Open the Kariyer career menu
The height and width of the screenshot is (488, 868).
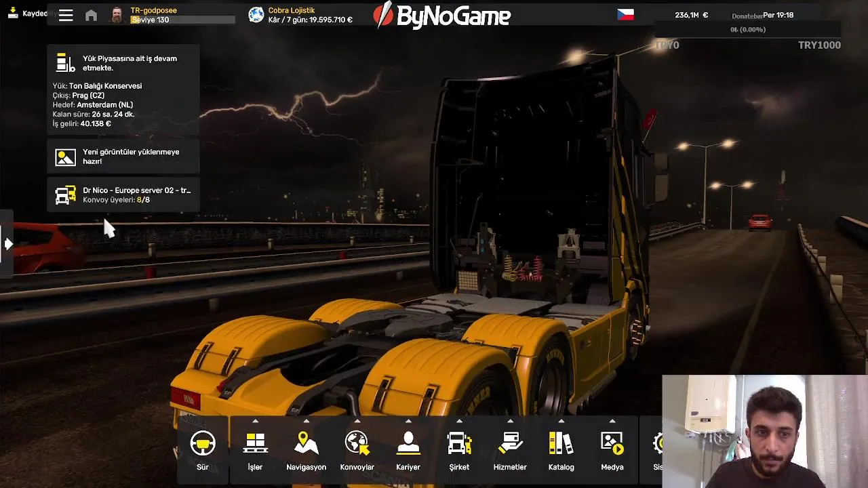(x=408, y=450)
